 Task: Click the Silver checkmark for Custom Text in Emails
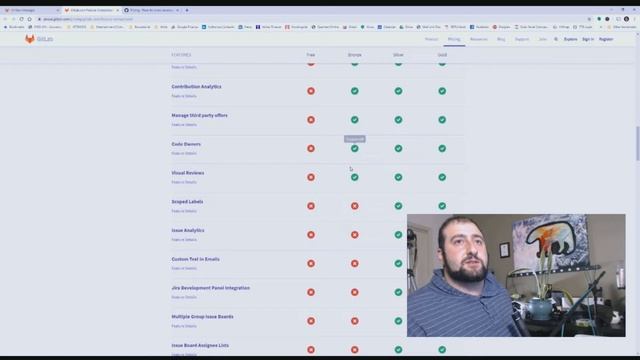pyautogui.click(x=398, y=264)
